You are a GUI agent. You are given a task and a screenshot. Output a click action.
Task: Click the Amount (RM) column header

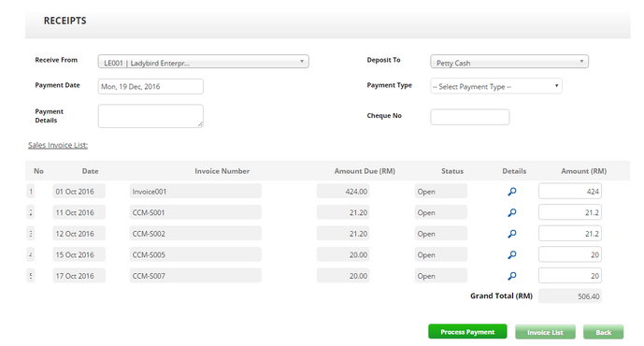coord(583,171)
